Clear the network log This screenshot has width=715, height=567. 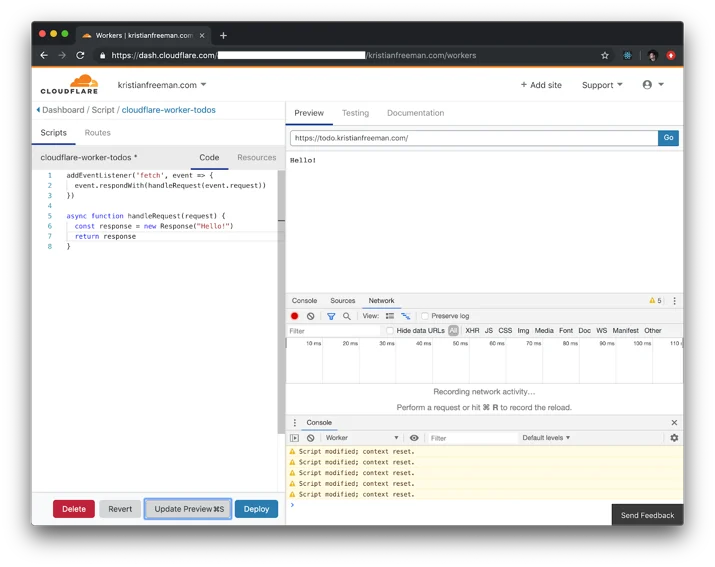click(x=311, y=316)
